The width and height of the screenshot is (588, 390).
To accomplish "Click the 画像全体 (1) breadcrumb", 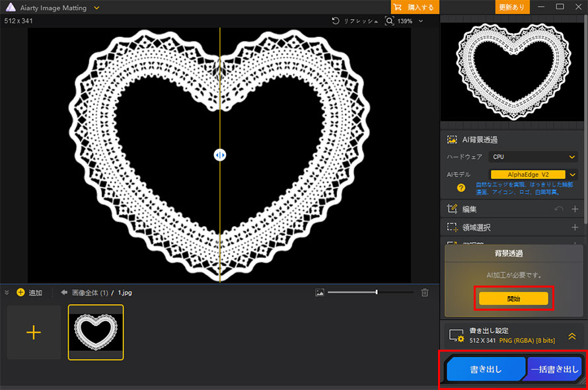I will click(90, 292).
